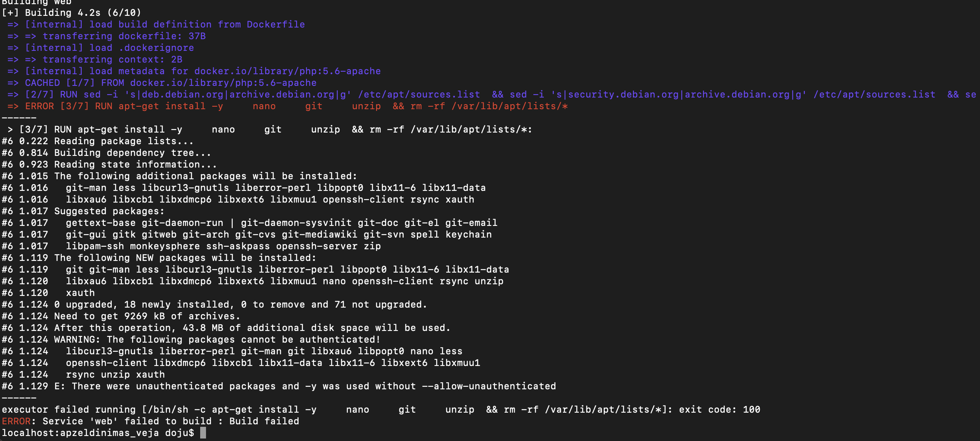Click the "load .dockerignore" line
Viewport: 980px width, 441px height.
pyautogui.click(x=109, y=48)
